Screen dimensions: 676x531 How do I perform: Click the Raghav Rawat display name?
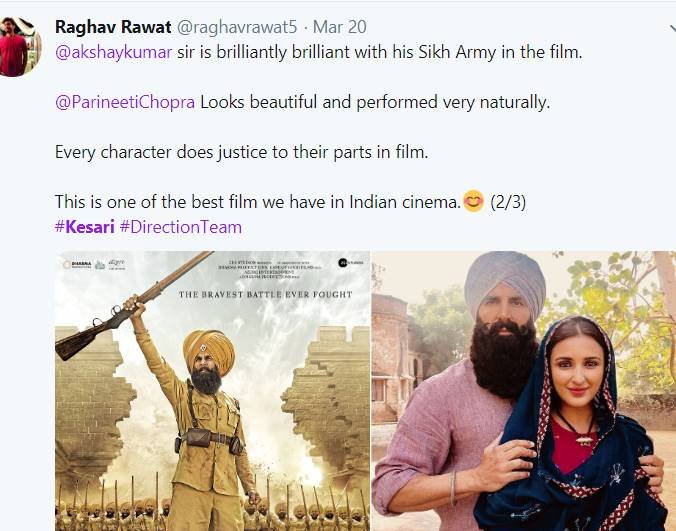pos(113,27)
